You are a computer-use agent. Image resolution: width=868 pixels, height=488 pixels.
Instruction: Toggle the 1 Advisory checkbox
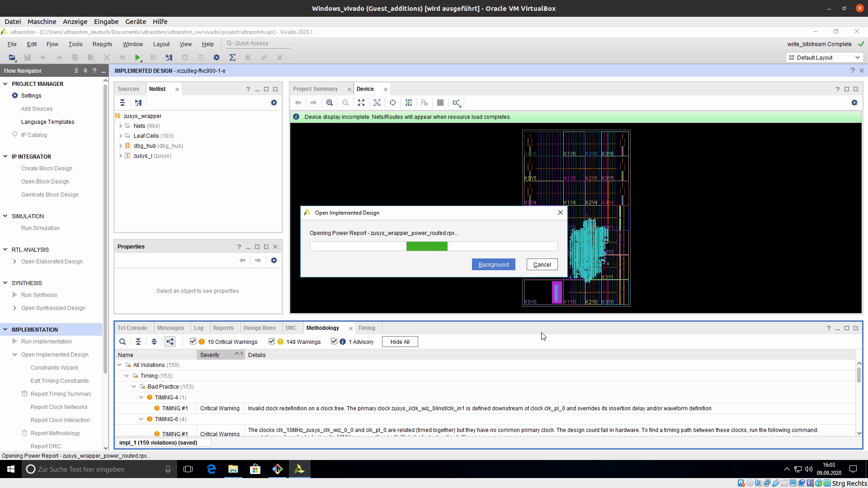pos(334,342)
